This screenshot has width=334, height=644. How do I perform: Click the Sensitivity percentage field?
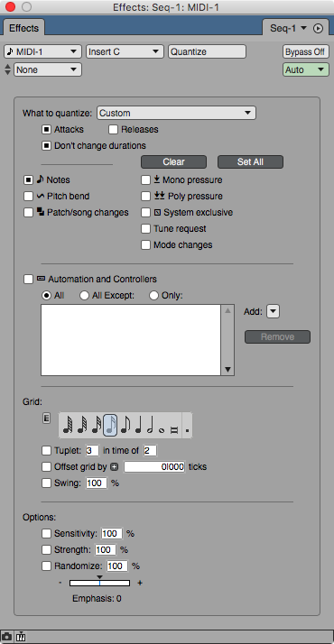(x=112, y=534)
